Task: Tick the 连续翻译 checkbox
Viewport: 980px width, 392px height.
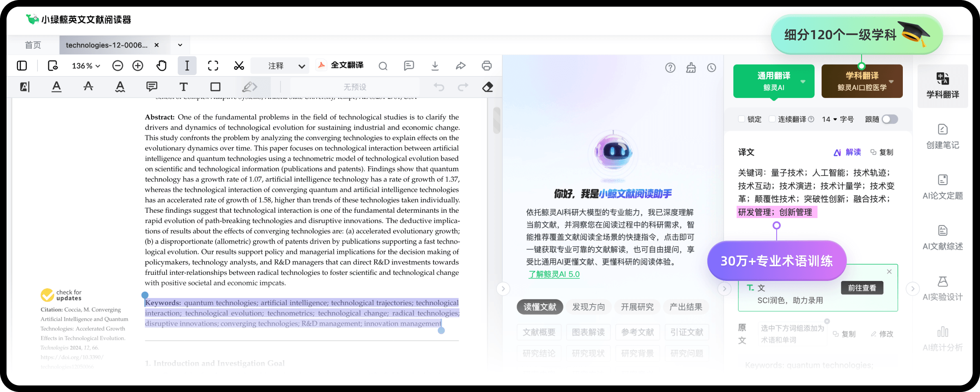Action: click(772, 119)
